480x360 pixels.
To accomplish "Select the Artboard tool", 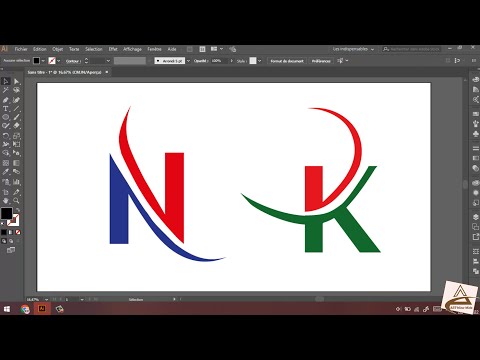I will (6, 192).
